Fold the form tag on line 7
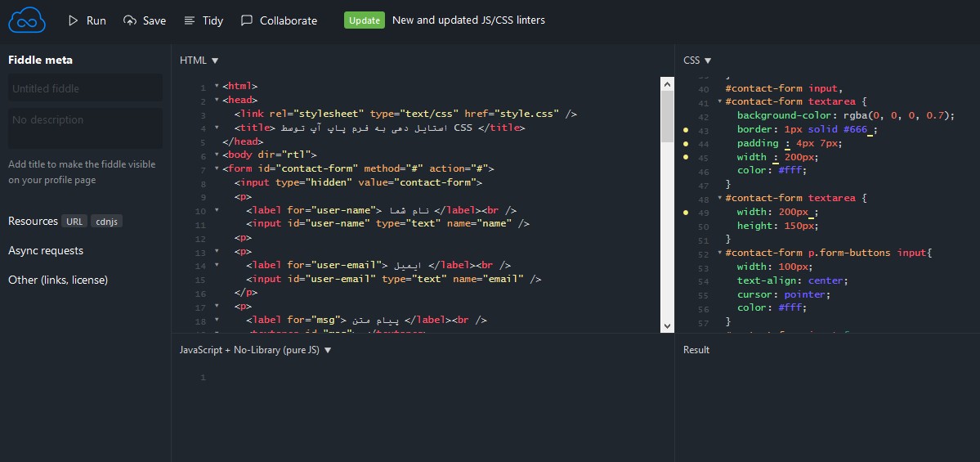This screenshot has width=980, height=462. point(217,168)
